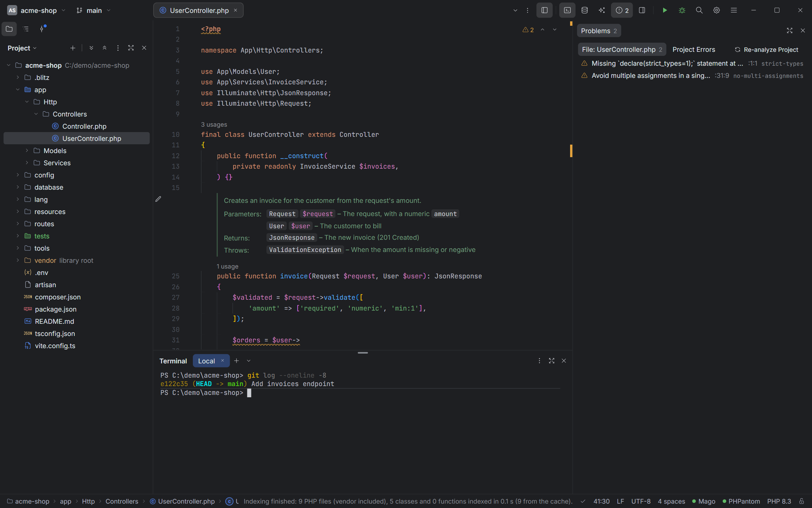
Task: Click the doc comment edit pencil icon
Action: point(158,199)
